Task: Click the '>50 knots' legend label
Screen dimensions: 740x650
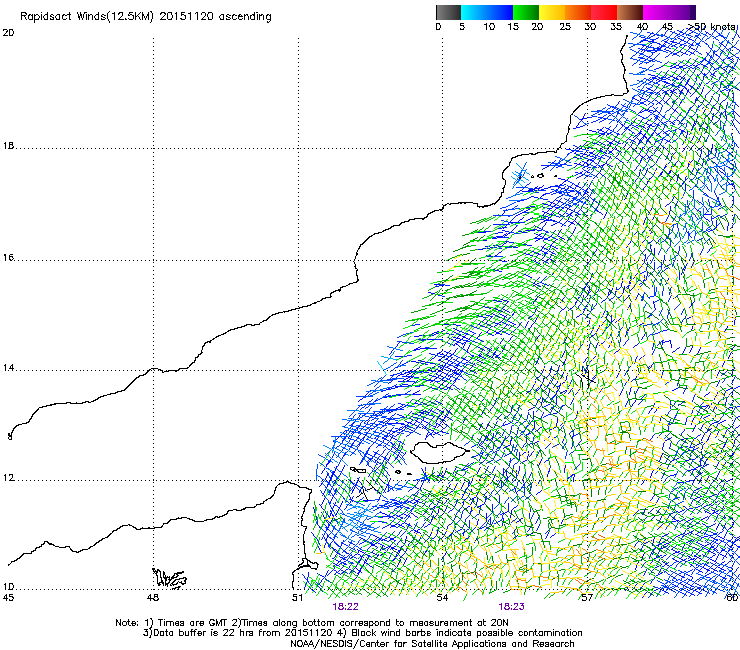Action: click(x=712, y=27)
